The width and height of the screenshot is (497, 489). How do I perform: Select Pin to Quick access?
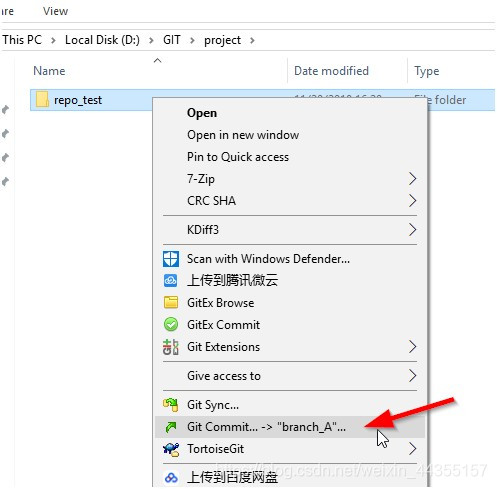(289, 157)
